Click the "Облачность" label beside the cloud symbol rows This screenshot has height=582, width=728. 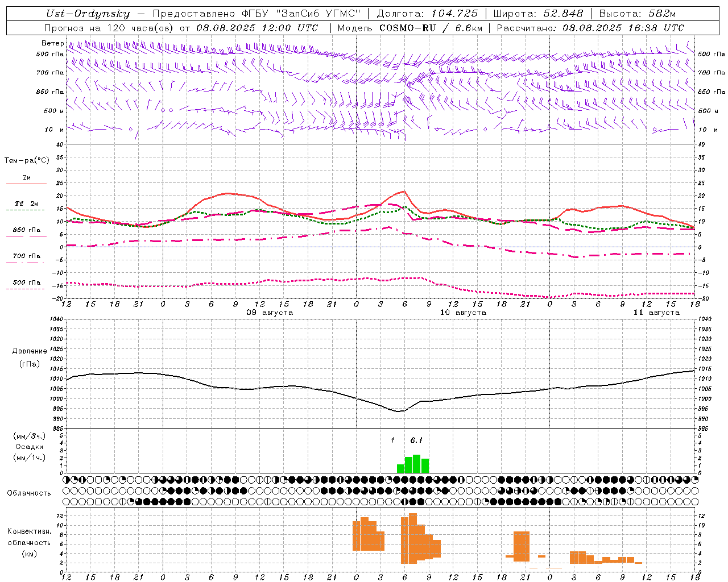click(x=29, y=493)
